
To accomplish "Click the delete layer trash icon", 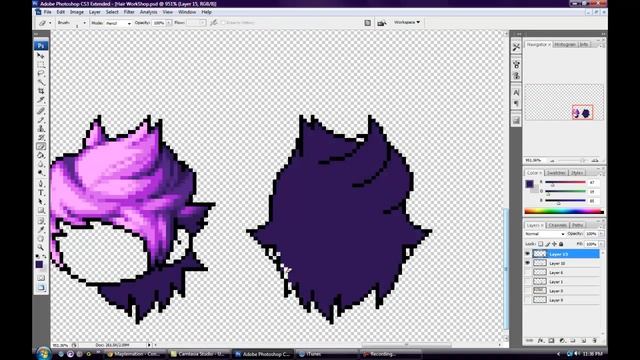I will (x=595, y=340).
